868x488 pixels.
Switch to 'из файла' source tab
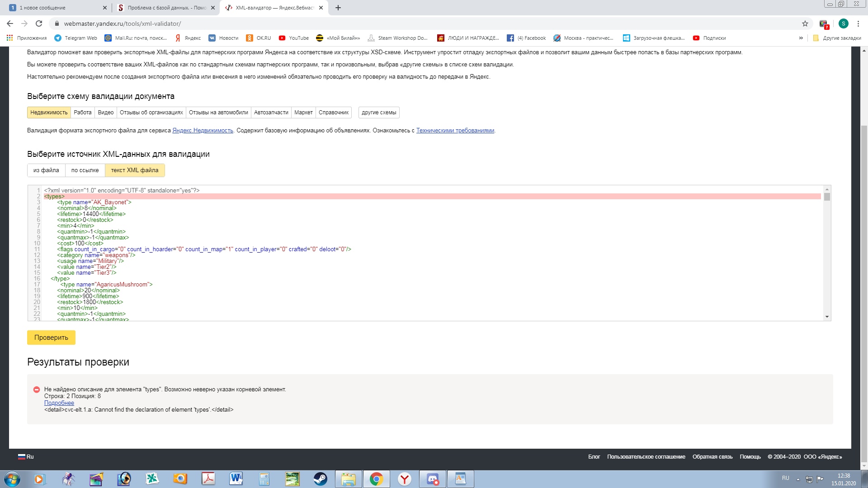pos(46,170)
